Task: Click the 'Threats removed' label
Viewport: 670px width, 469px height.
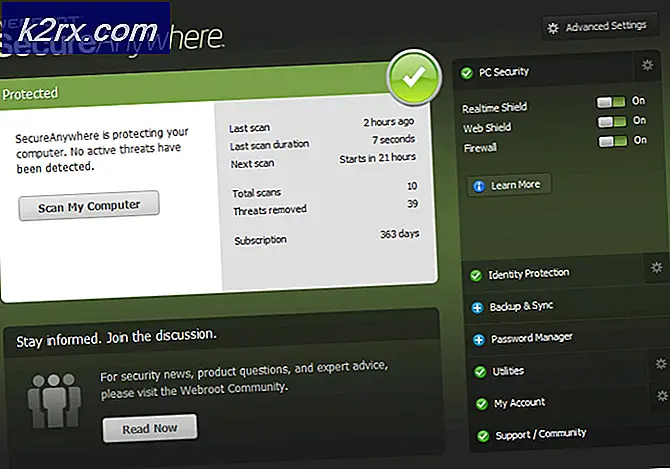Action: pyautogui.click(x=270, y=210)
